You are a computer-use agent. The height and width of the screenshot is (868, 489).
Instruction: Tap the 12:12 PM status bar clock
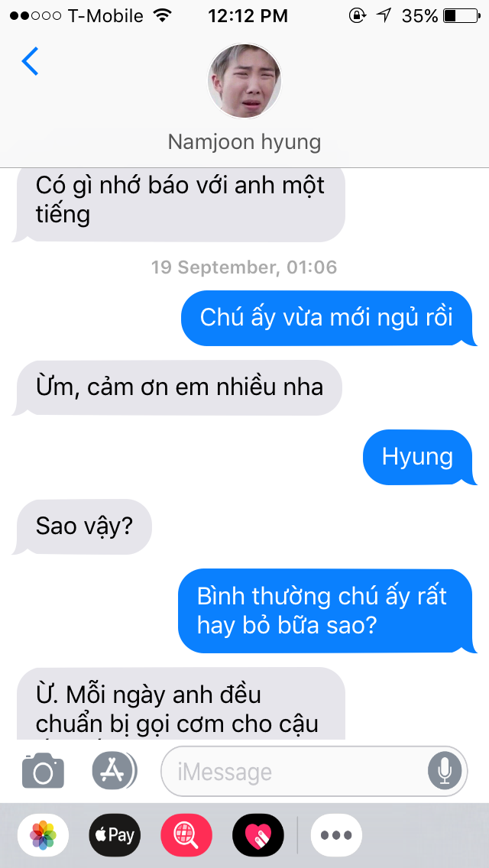(x=248, y=16)
